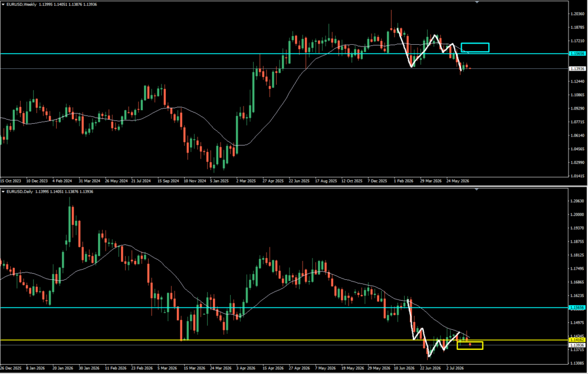Click the 21 Jul 2024 date label
The width and height of the screenshot is (588, 374).
click(x=141, y=181)
